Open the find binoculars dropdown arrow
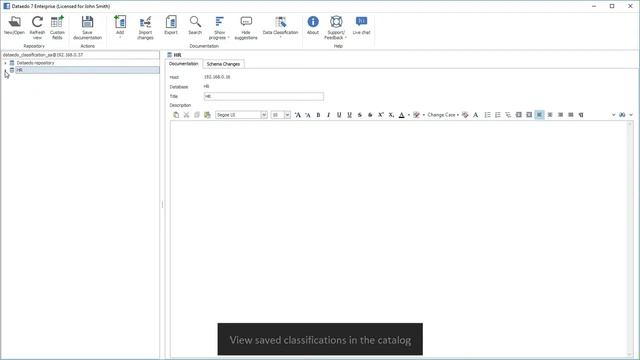Screen dimensions: 640x360 pos(631,115)
